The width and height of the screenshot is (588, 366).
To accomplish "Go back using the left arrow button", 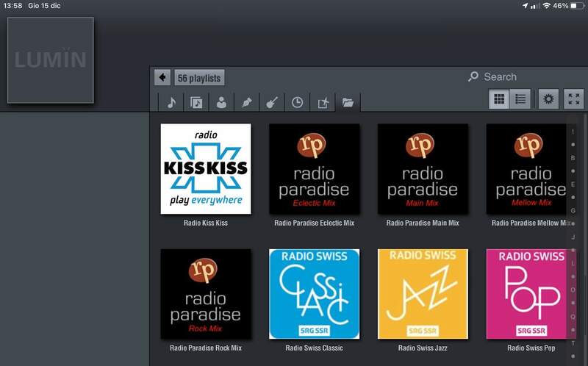I will pyautogui.click(x=162, y=77).
